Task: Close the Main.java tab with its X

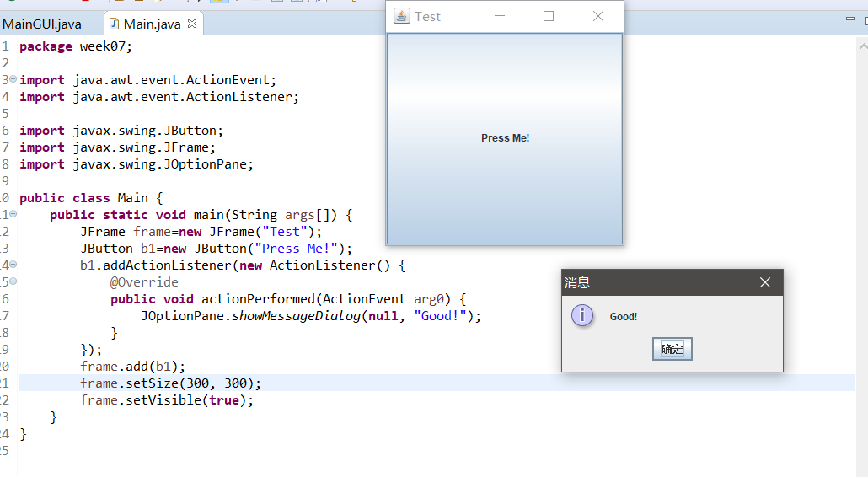Action: click(x=192, y=24)
